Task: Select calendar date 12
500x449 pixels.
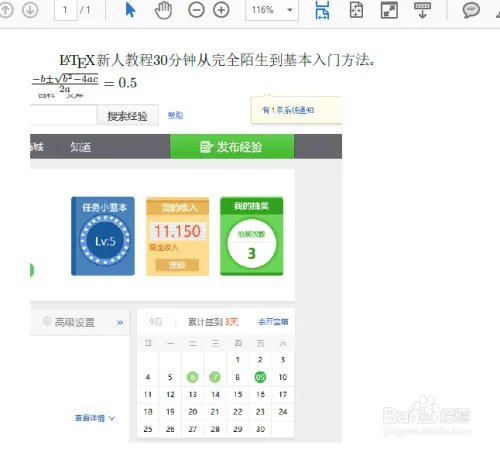Action: coord(170,394)
